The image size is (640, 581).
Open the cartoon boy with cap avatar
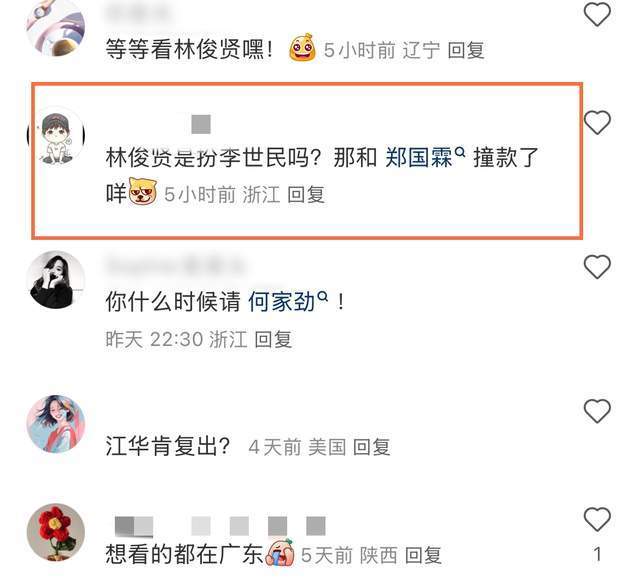pos(56,135)
